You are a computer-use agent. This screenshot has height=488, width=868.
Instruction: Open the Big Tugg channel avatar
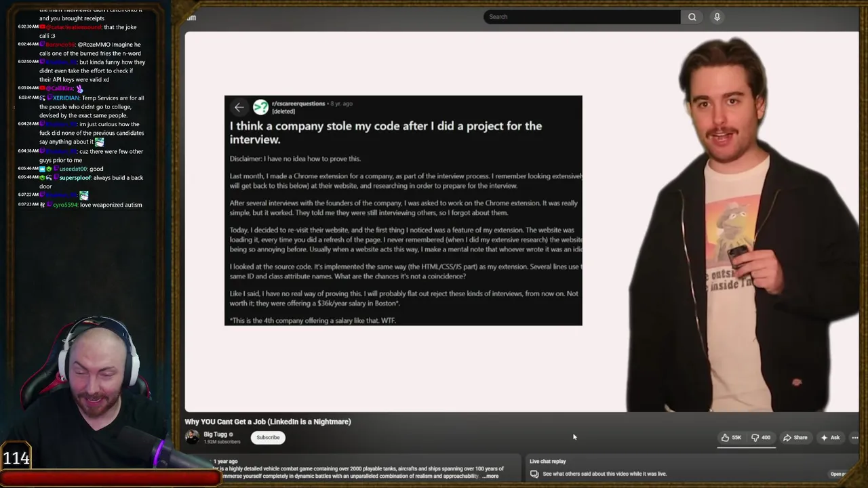click(193, 437)
